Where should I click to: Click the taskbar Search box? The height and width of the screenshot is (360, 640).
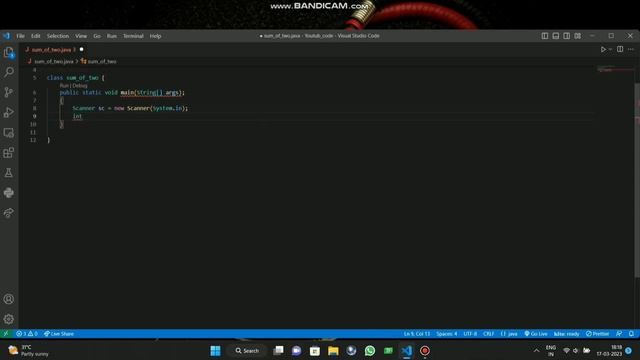point(247,351)
